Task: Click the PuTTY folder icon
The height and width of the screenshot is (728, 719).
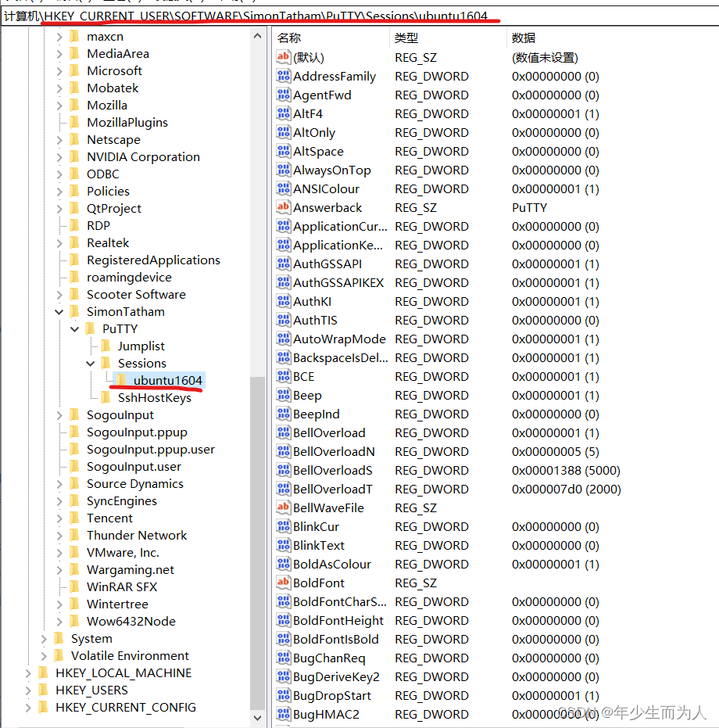Action: [91, 328]
